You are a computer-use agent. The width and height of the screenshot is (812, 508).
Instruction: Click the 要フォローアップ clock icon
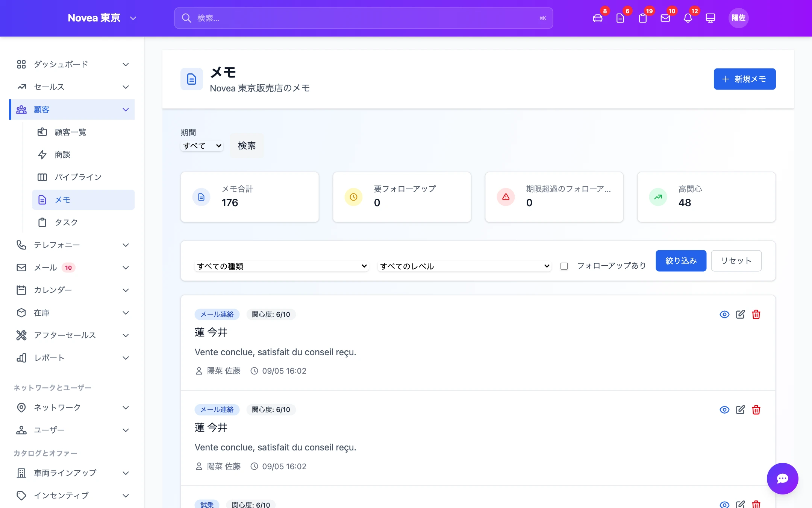click(353, 197)
